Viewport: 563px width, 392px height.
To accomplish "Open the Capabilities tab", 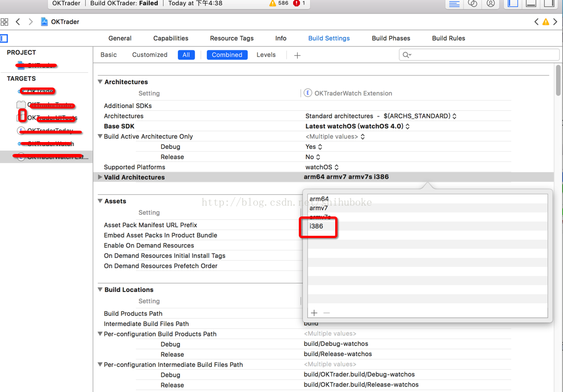I will point(170,39).
